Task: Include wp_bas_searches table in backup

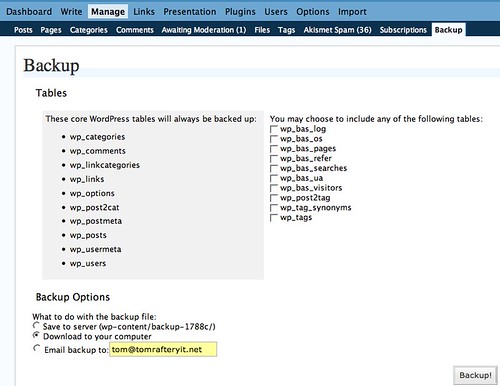Action: [274, 168]
